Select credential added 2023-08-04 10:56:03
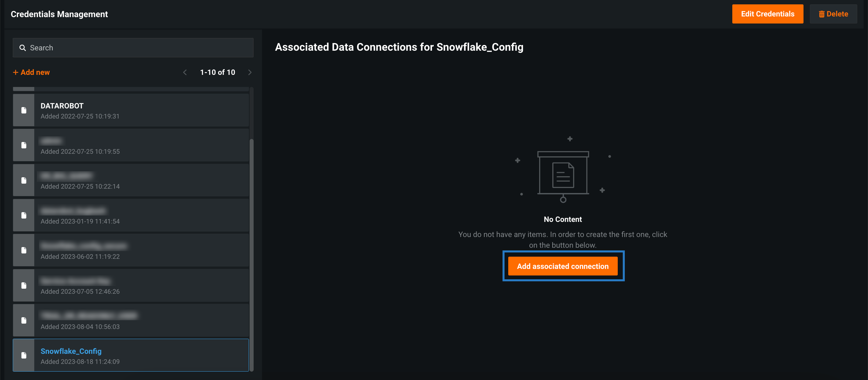Viewport: 868px width, 380px height. tap(141, 320)
